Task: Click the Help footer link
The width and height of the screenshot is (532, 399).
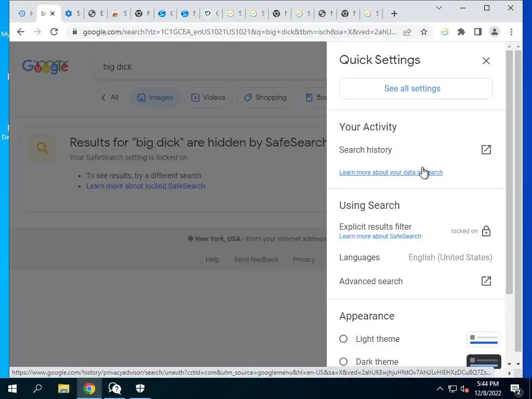Action: 212,260
